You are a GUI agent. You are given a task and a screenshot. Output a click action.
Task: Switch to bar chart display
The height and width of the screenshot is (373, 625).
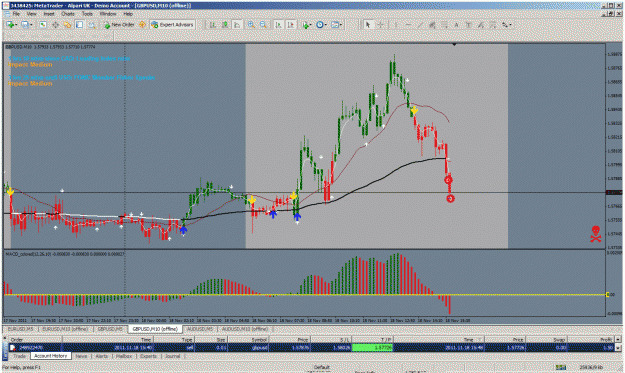click(x=213, y=25)
